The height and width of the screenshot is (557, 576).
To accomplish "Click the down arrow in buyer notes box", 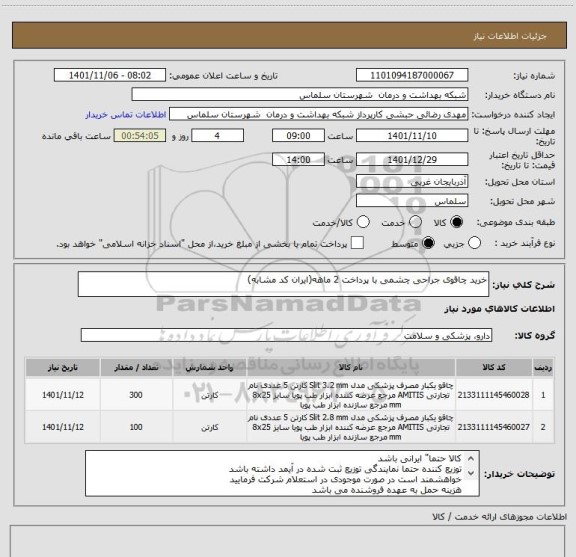I will tap(471, 473).
